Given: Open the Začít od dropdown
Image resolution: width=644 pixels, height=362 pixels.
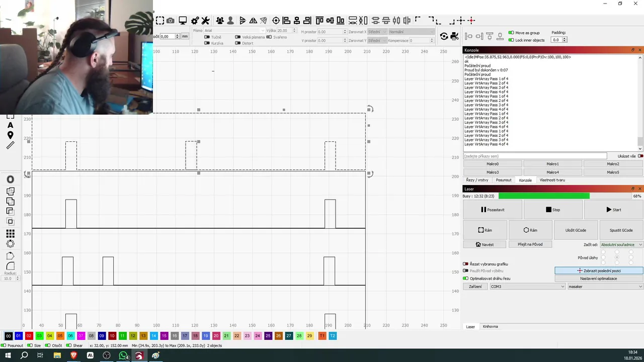Looking at the screenshot, I should (x=621, y=244).
